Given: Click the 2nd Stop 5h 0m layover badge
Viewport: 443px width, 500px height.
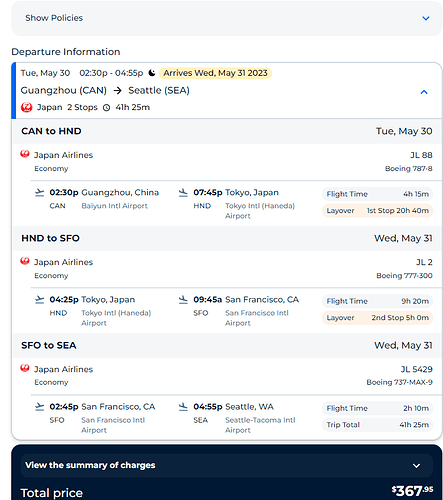Looking at the screenshot, I should pyautogui.click(x=377, y=318).
